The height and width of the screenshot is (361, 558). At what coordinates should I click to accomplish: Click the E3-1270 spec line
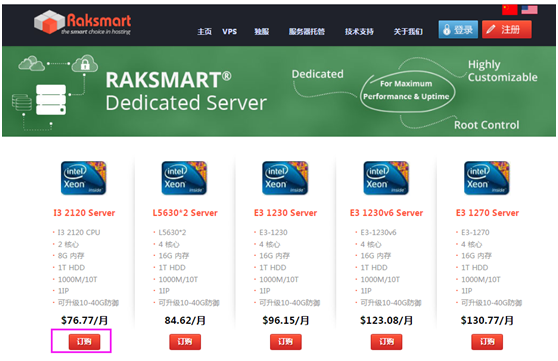[x=475, y=232]
